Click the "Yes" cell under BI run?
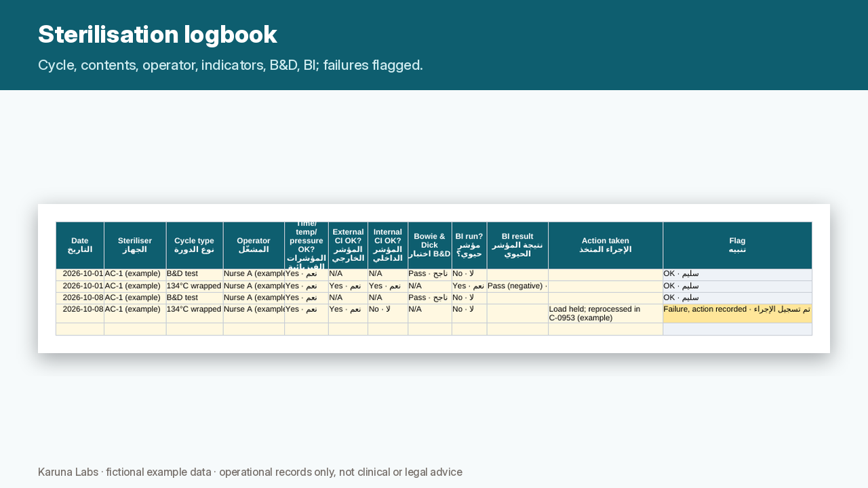Image resolution: width=868 pixels, height=488 pixels. 469,286
